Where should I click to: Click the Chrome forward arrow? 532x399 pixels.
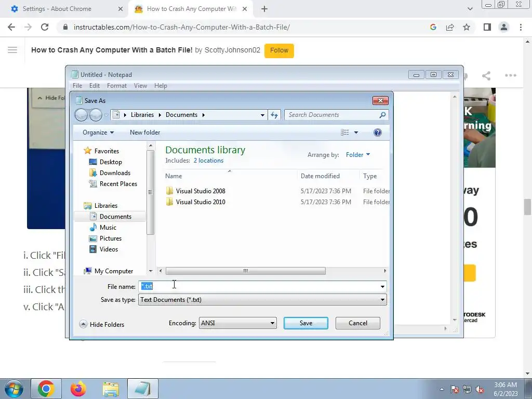coord(28,27)
